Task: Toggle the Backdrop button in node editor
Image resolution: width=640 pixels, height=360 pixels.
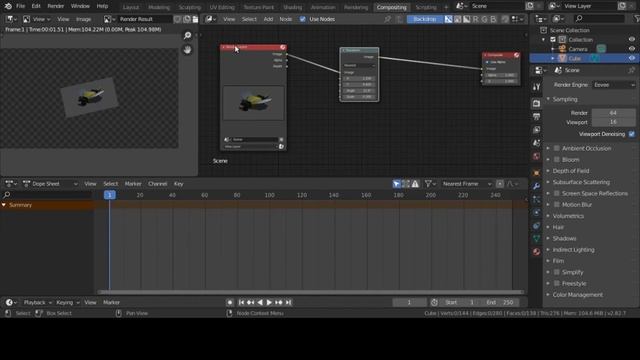Action: (424, 19)
